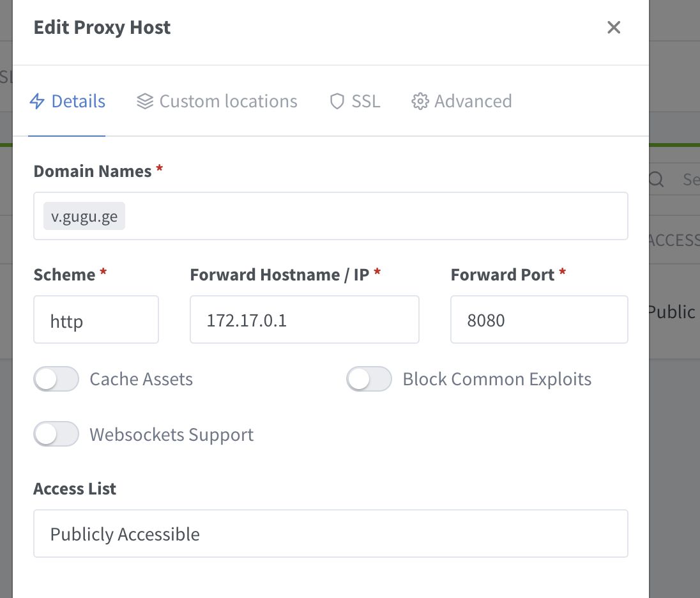This screenshot has width=700, height=598.
Task: Toggle Websockets Support on
Action: 56,434
